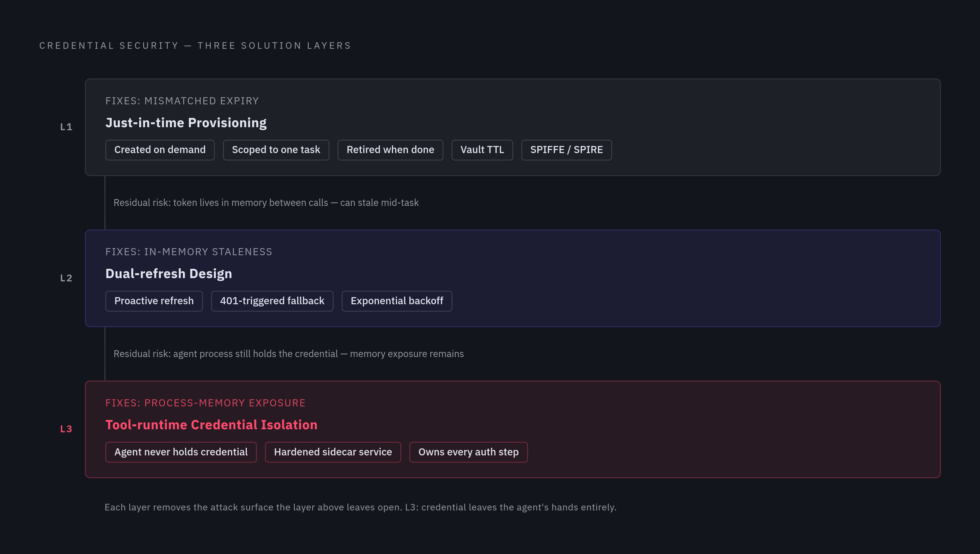
Task: Click the residual risk note about token in memory
Action: 266,203
